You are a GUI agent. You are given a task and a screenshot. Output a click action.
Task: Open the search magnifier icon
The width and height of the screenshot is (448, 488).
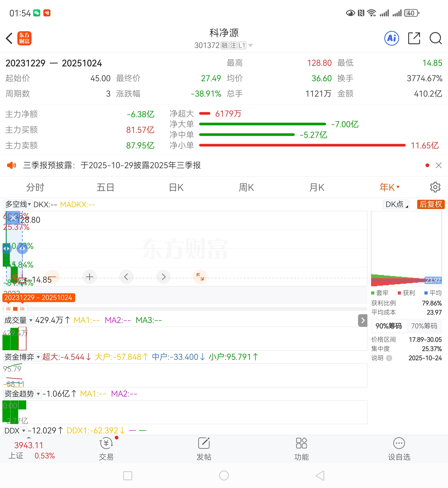[435, 38]
